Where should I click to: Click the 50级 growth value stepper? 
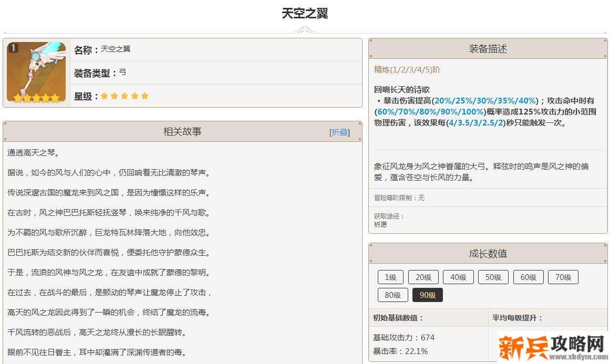tap(493, 277)
